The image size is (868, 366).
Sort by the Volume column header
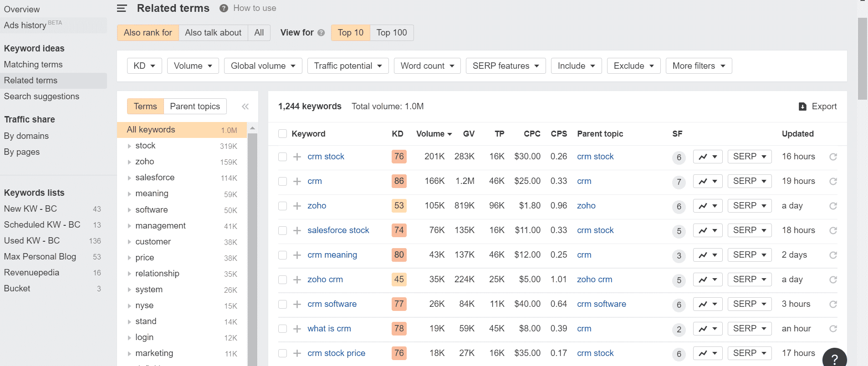pos(434,134)
